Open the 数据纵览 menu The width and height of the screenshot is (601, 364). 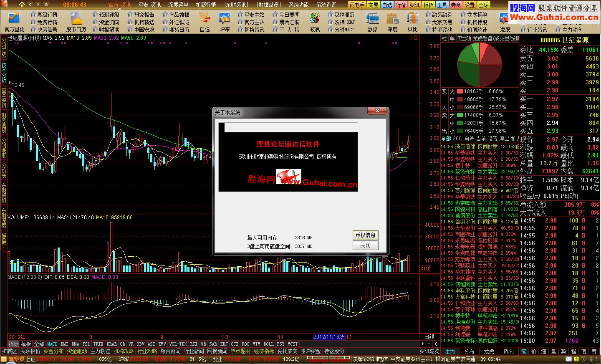(268, 5)
